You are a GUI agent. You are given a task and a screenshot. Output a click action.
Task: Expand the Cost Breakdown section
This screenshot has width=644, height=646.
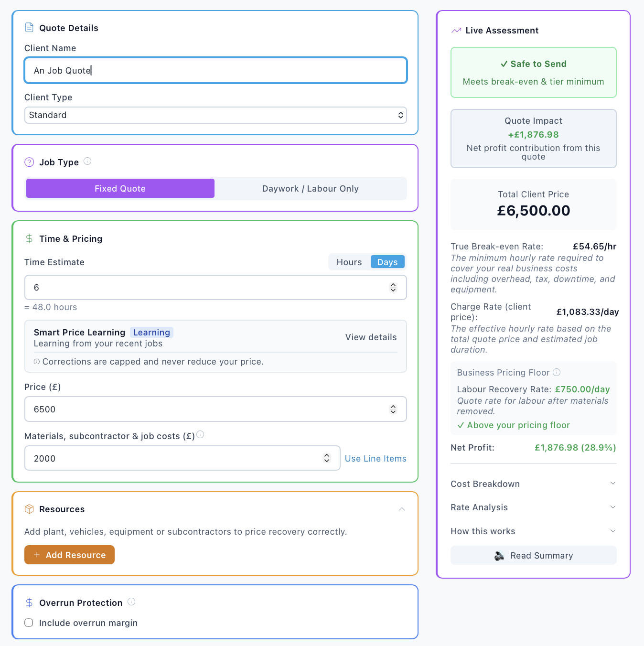(533, 484)
